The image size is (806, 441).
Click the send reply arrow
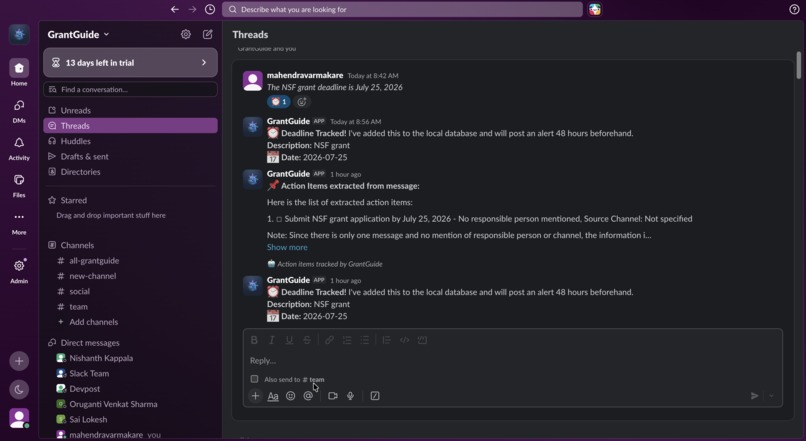(x=755, y=396)
